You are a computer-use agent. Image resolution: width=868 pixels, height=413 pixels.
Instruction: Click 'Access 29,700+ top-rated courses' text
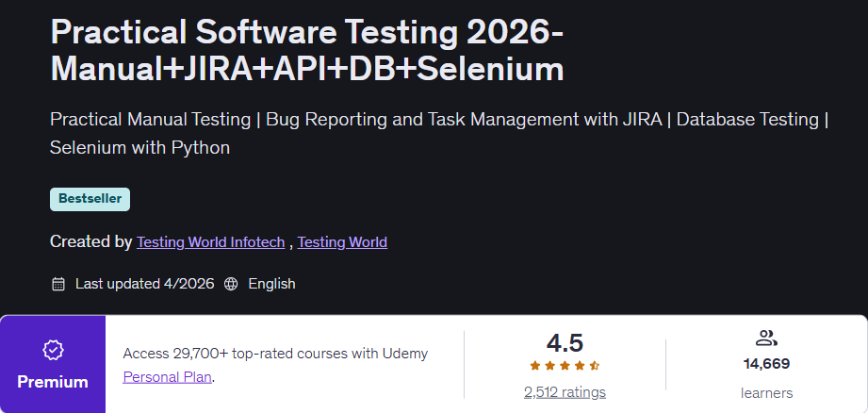pyautogui.click(x=275, y=354)
